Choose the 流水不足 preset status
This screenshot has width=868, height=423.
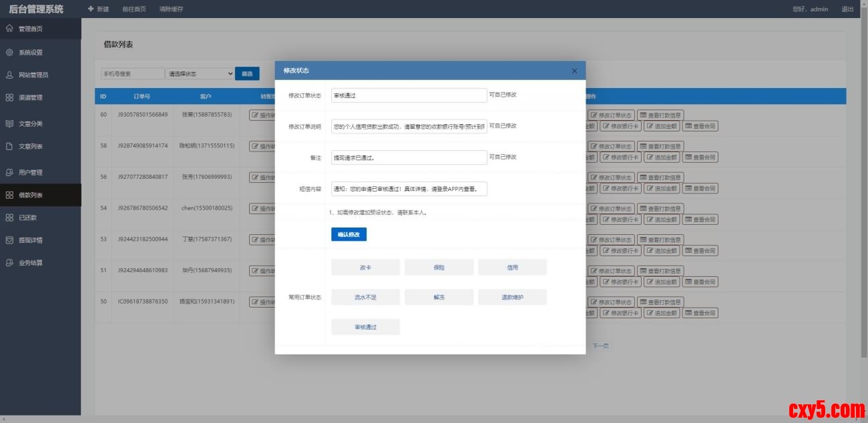365,297
